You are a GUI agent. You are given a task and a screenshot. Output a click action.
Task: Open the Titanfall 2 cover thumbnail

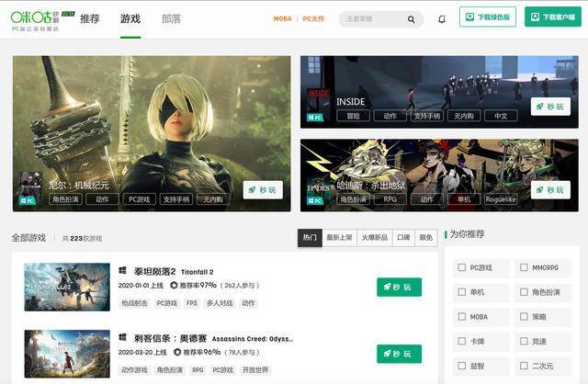coord(67,287)
